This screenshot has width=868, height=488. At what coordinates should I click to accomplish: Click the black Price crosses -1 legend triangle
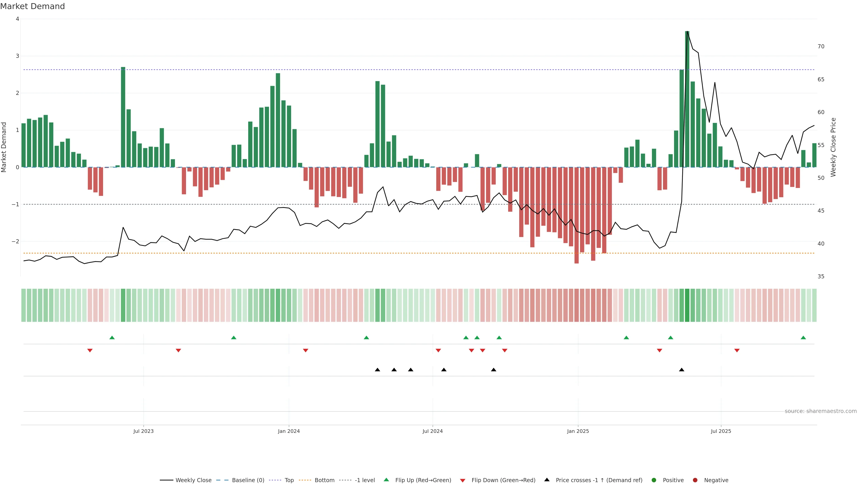coord(547,480)
